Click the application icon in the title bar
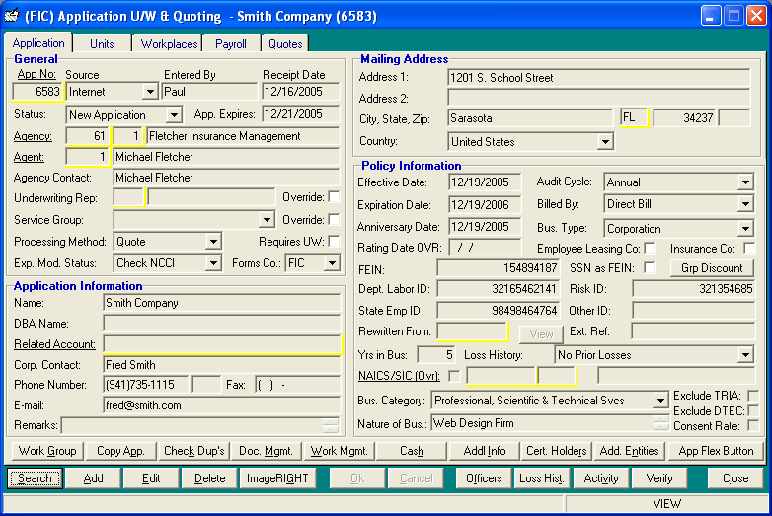This screenshot has height=516, width=772. [12, 15]
